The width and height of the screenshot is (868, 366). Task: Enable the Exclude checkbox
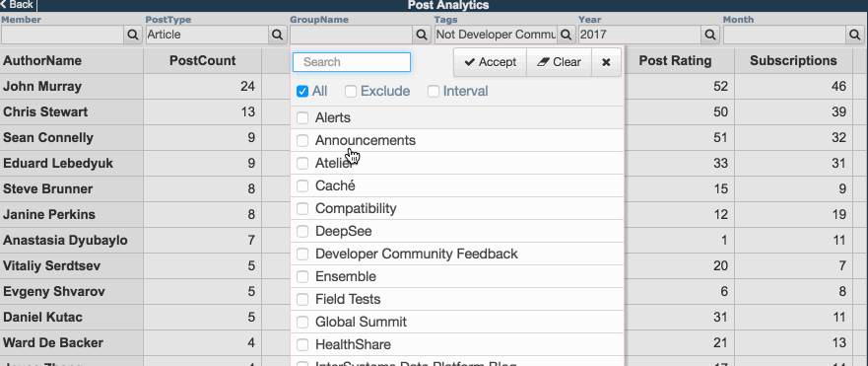click(x=351, y=92)
